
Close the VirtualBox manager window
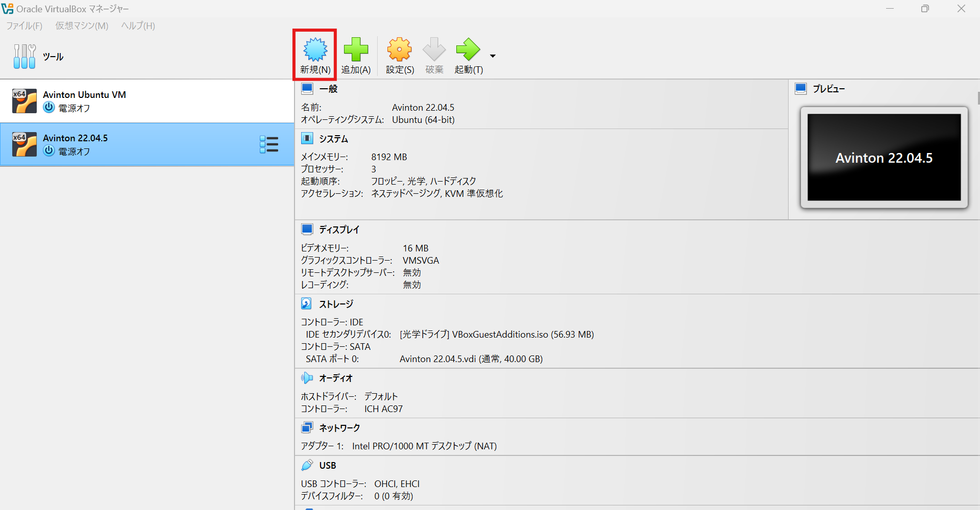(961, 9)
